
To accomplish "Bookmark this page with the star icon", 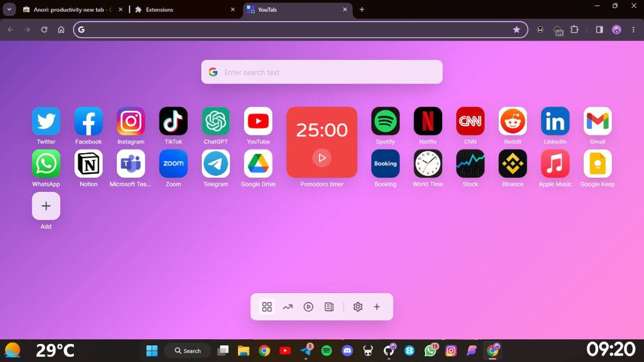I will click(517, 30).
